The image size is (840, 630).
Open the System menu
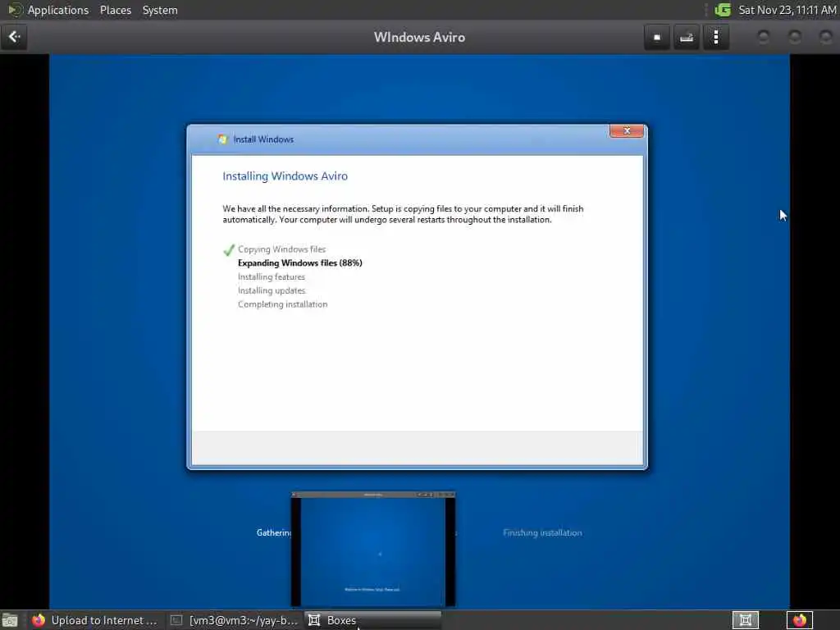coord(160,10)
